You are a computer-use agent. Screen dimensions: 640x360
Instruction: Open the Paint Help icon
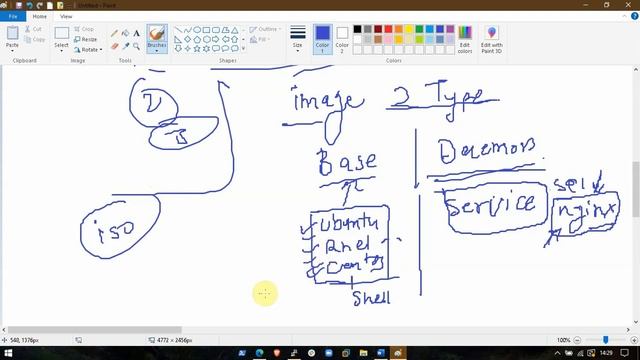(x=634, y=16)
